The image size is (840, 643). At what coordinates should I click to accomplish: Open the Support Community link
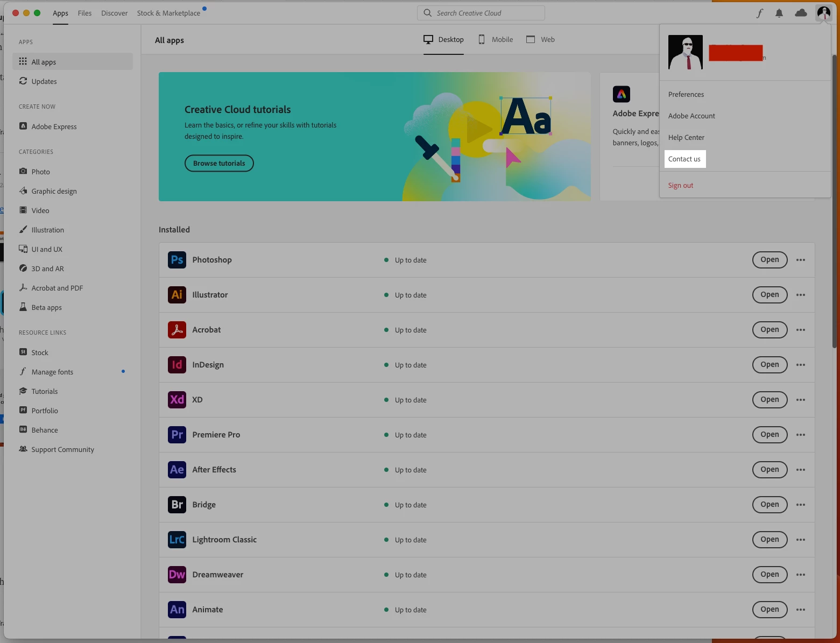[73, 449]
